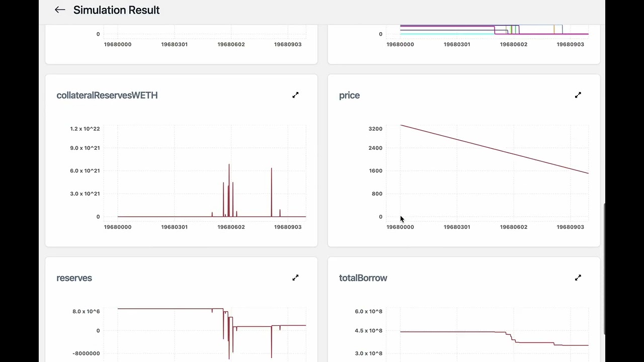644x362 pixels.
Task: Click the reserves chart title
Action: pyautogui.click(x=74, y=278)
